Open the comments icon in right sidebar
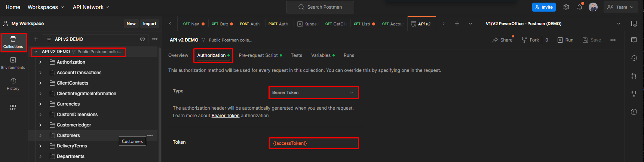The height and width of the screenshot is (162, 644). pyautogui.click(x=634, y=40)
